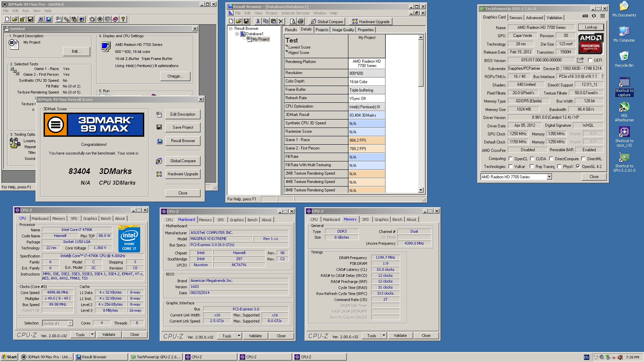The width and height of the screenshot is (644, 362).
Task: Click the AMD Radeon Graphics logo in GPU-Z
Action: coord(591,44)
